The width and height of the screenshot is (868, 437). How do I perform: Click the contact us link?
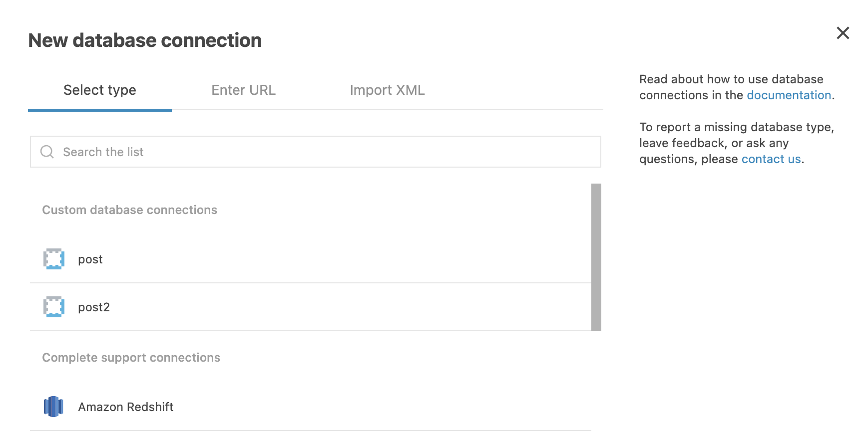(x=771, y=159)
